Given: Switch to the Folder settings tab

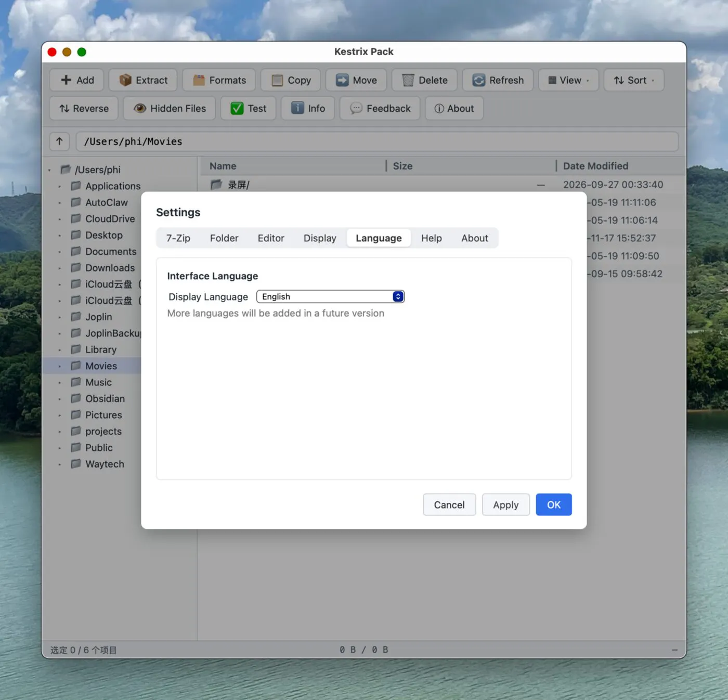Looking at the screenshot, I should pos(224,238).
